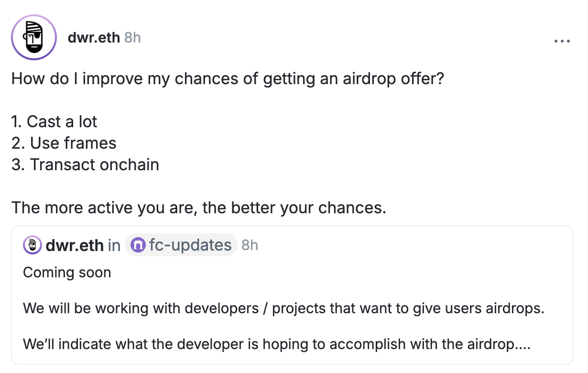Click the main cast's 8h timestamp
The width and height of the screenshot is (588, 373).
pyautogui.click(x=132, y=37)
